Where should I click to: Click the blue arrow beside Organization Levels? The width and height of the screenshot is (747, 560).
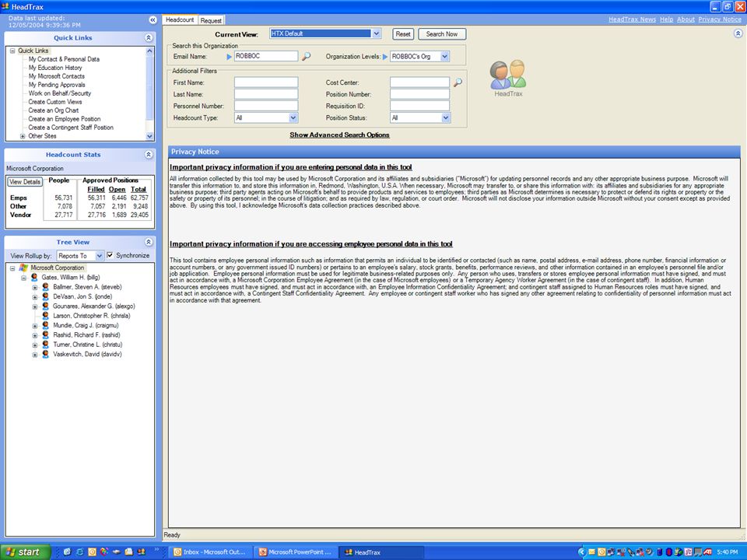[385, 57]
